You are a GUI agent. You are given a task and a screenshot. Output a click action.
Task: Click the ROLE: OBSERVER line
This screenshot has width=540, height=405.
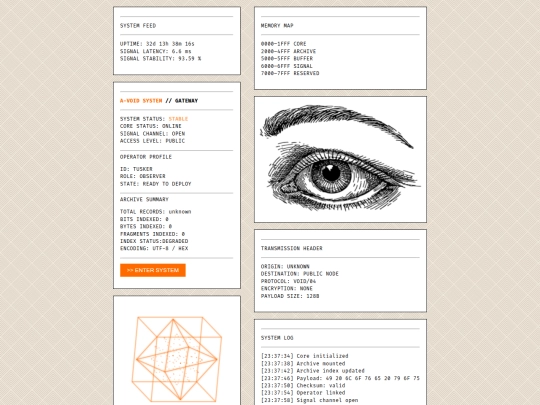[x=143, y=176]
